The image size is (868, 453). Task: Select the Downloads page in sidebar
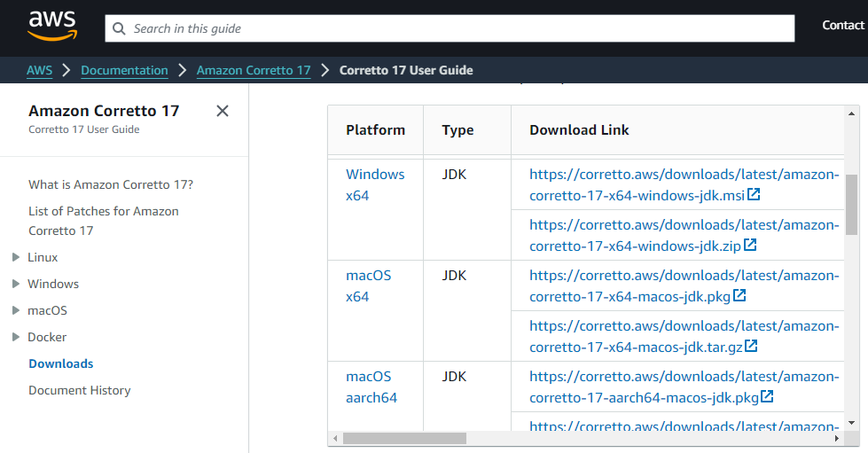(61, 363)
